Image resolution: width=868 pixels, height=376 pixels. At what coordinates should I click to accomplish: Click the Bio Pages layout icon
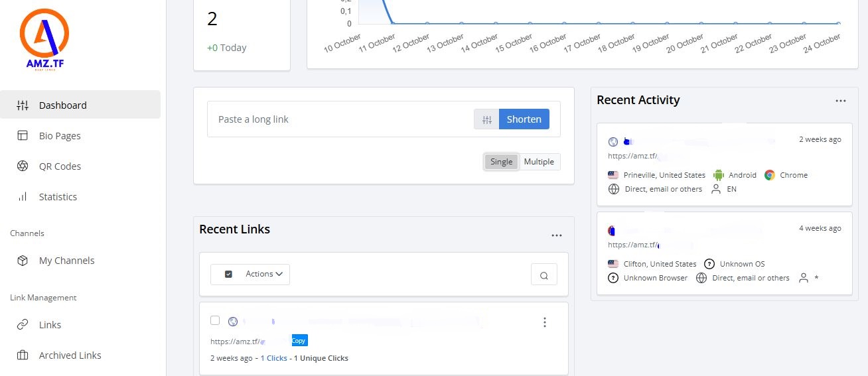(x=23, y=135)
